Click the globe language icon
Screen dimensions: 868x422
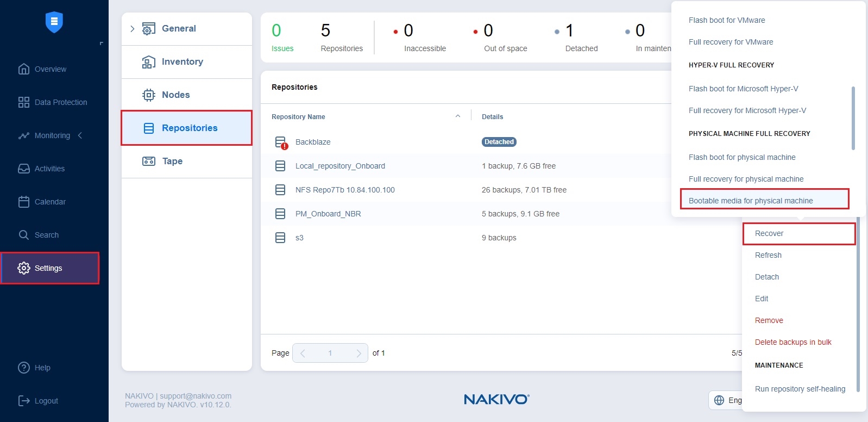pos(719,400)
